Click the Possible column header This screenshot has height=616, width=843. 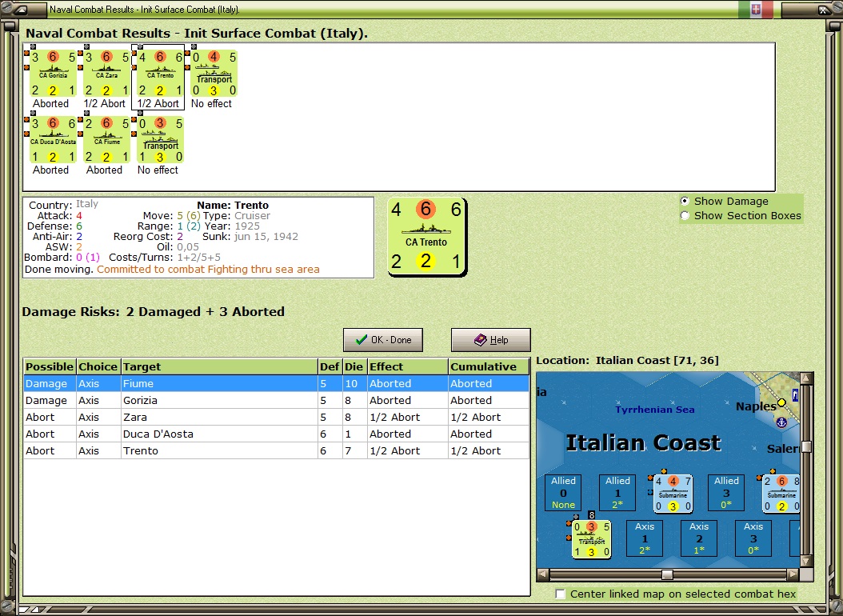click(50, 366)
